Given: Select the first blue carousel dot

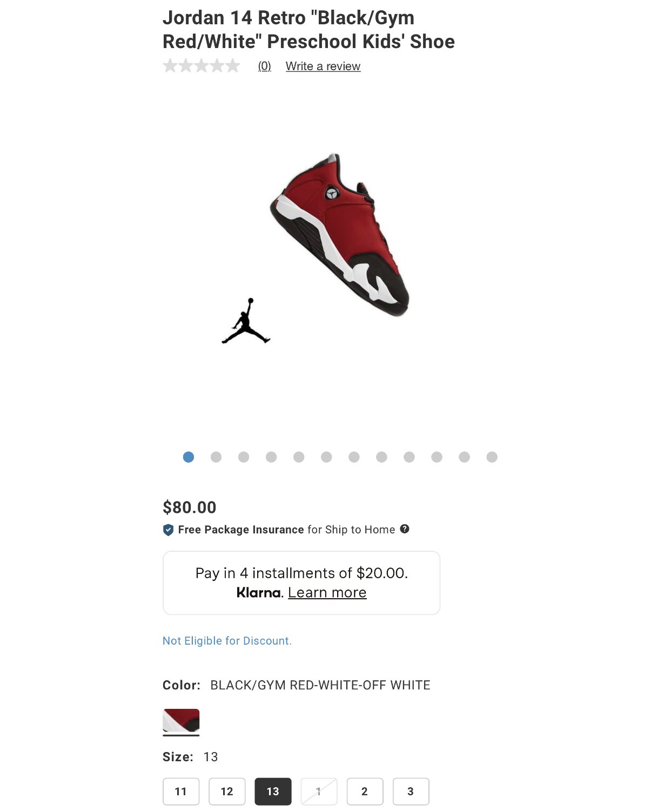Looking at the screenshot, I should pyautogui.click(x=189, y=457).
